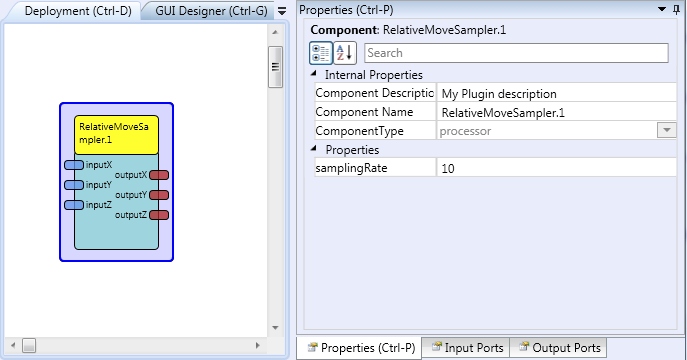Click the inputY port connector
Viewport: 687px width, 360px height.
(x=74, y=185)
